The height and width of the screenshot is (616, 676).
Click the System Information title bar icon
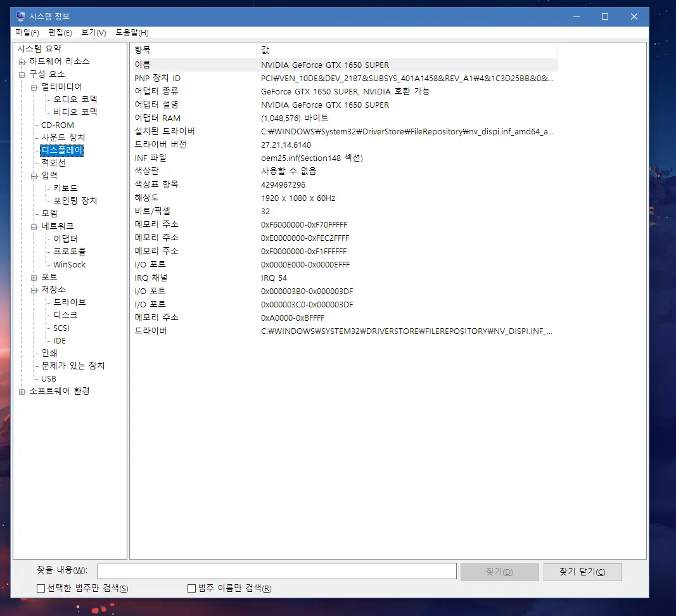(x=20, y=16)
